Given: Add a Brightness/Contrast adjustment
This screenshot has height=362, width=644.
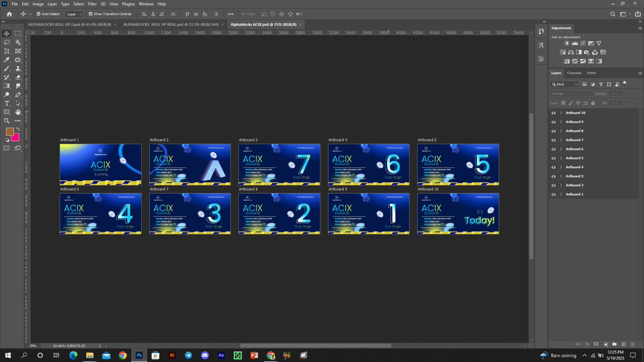Looking at the screenshot, I should (x=567, y=43).
